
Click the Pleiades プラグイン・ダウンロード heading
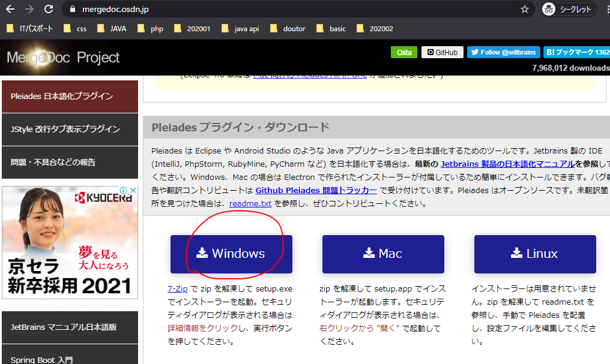(240, 127)
